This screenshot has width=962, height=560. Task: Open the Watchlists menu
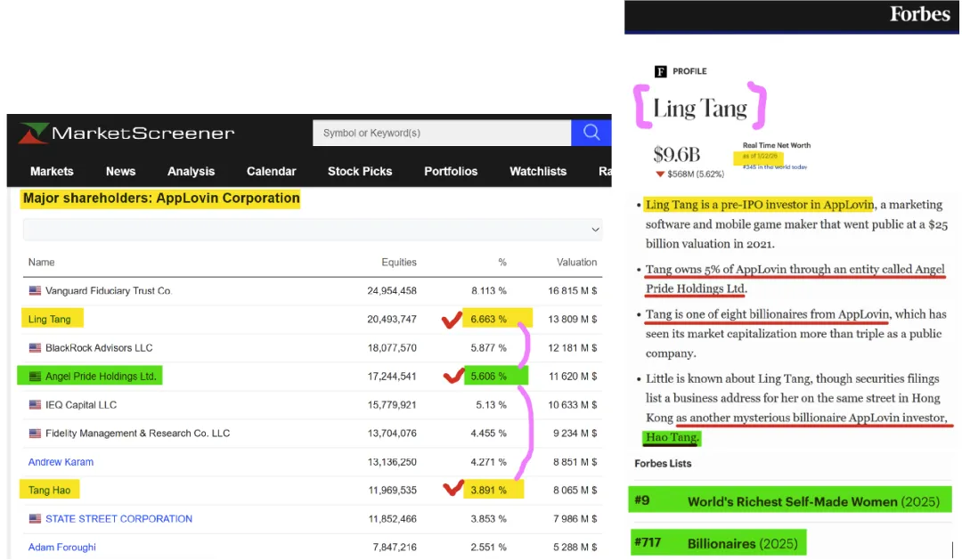coord(537,171)
